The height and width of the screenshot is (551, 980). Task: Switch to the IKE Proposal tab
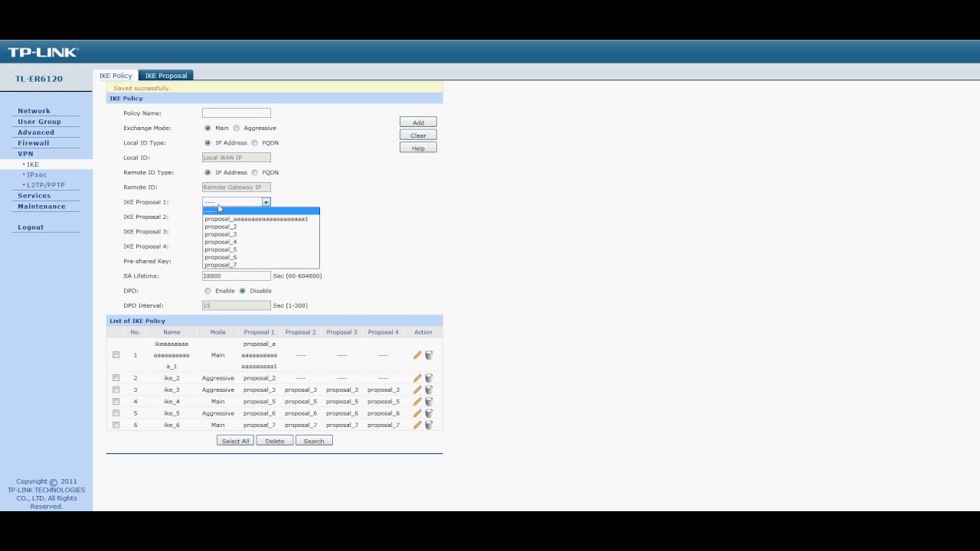point(165,76)
